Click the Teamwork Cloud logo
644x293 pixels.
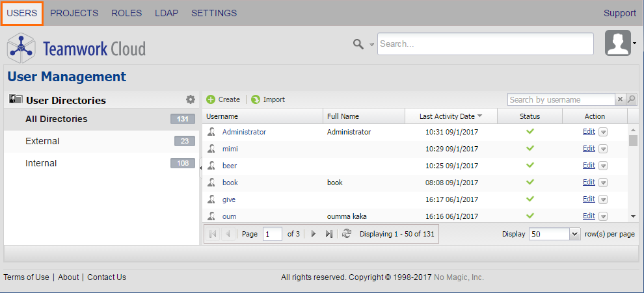point(76,48)
